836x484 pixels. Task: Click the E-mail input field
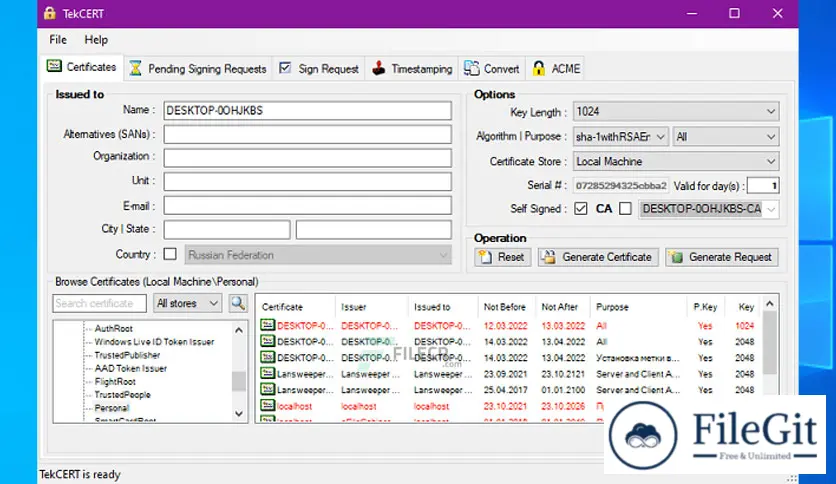308,205
